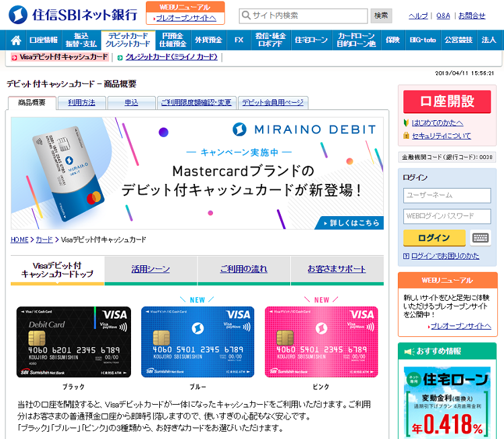
Task: Click the question icon by ログインでお困りのかた
Action: pyautogui.click(x=406, y=256)
